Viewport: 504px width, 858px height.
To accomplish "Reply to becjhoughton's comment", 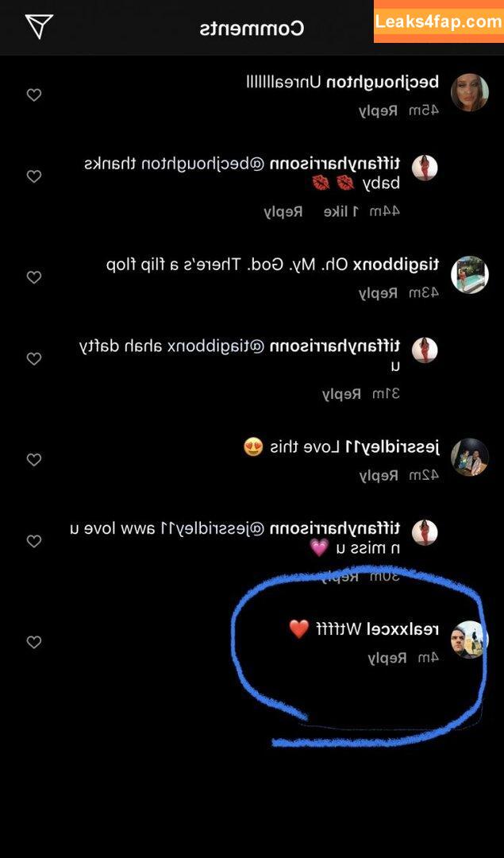I will click(379, 111).
